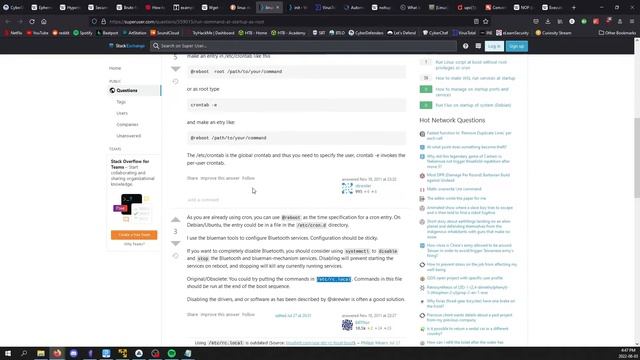This screenshot has width=640, height=360.
Task: Click the browser back arrow
Action: point(8,22)
